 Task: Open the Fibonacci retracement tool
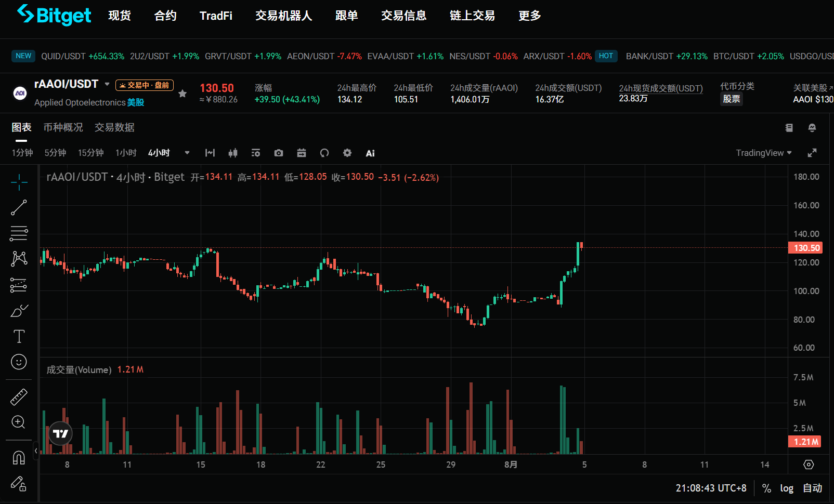tap(19, 233)
